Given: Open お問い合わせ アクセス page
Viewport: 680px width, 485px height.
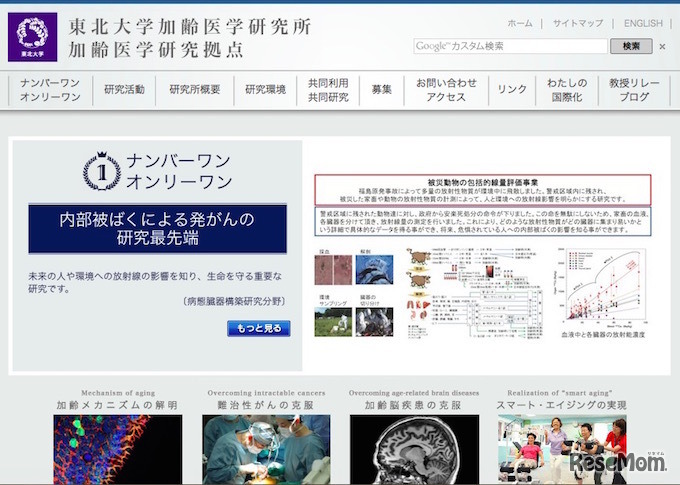Looking at the screenshot, I should [446, 89].
